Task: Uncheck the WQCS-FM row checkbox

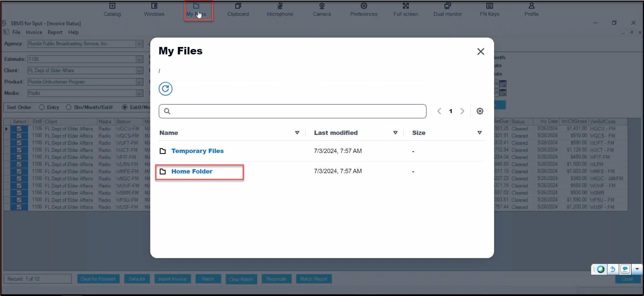Action: click(x=19, y=136)
